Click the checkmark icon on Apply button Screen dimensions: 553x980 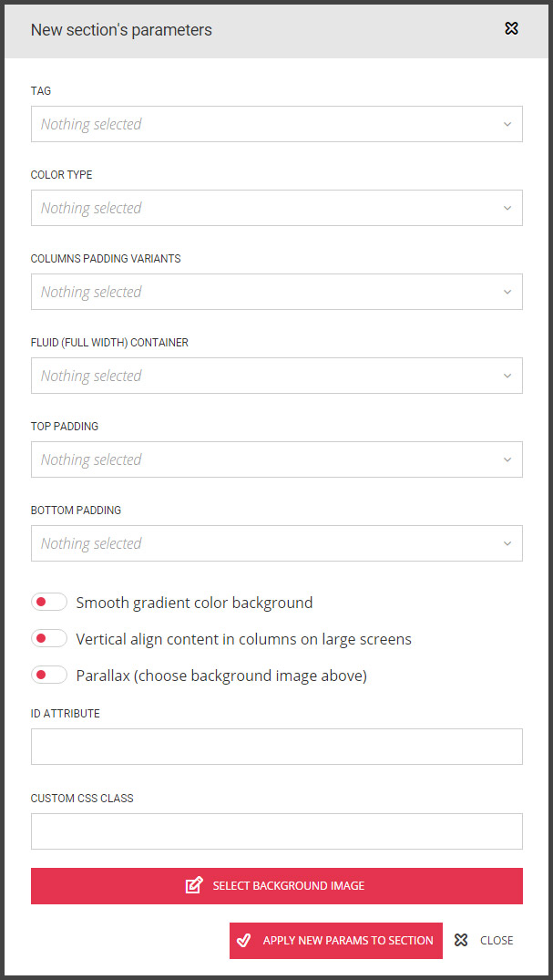tap(243, 941)
